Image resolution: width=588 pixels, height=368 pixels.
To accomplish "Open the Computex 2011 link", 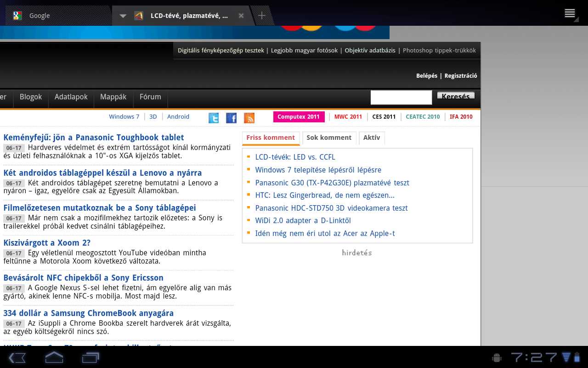I will 299,117.
